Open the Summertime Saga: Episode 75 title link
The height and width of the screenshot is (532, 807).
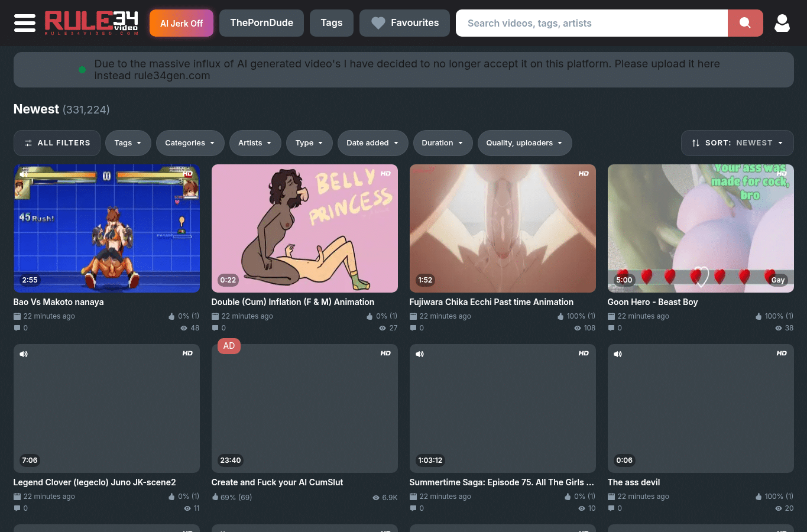coord(501,482)
